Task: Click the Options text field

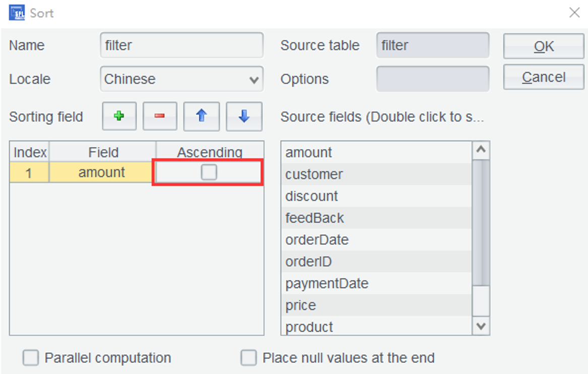Action: coord(433,79)
